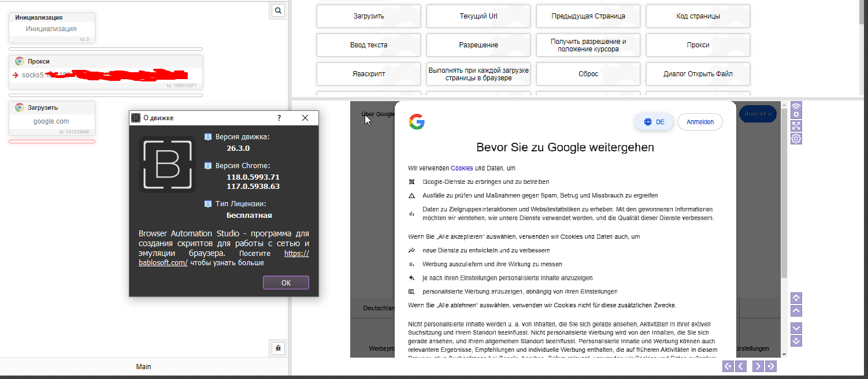The height and width of the screenshot is (379, 868).
Task: Click the Anmelden button in the Google dialog
Action: point(700,122)
